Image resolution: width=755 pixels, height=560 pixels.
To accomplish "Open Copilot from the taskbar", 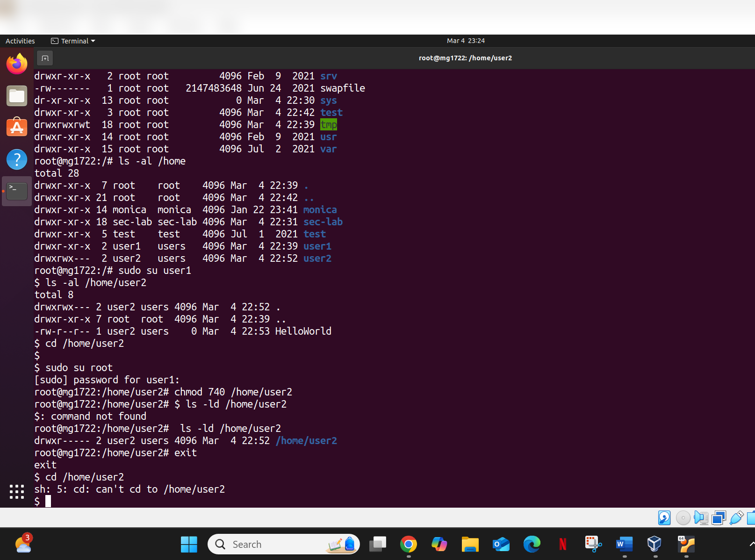I will 439,544.
